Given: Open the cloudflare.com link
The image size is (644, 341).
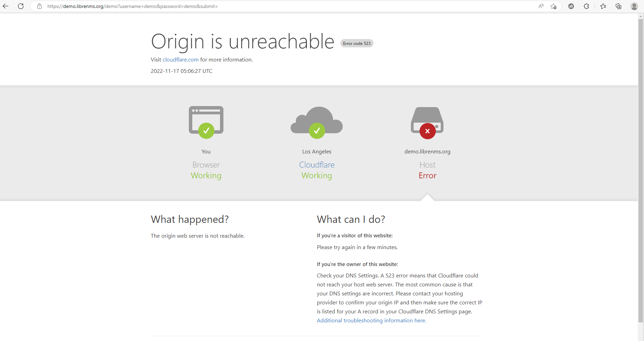Looking at the screenshot, I should click(x=181, y=59).
